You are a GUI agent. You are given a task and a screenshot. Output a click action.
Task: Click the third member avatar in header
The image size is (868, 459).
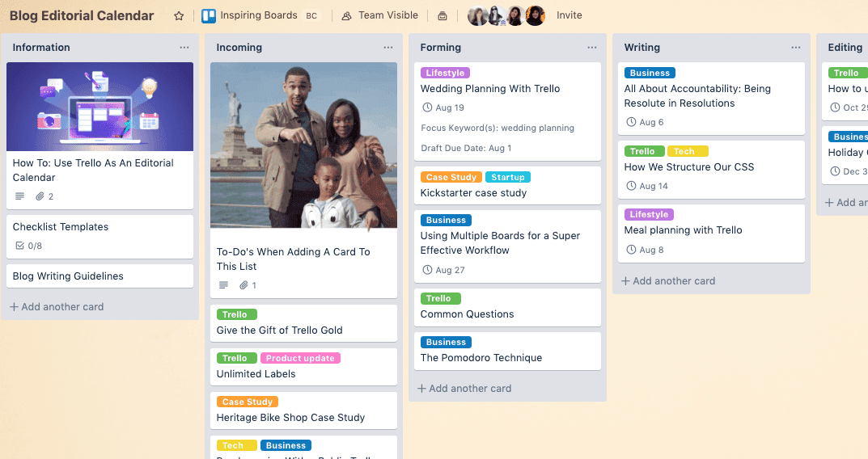515,16
